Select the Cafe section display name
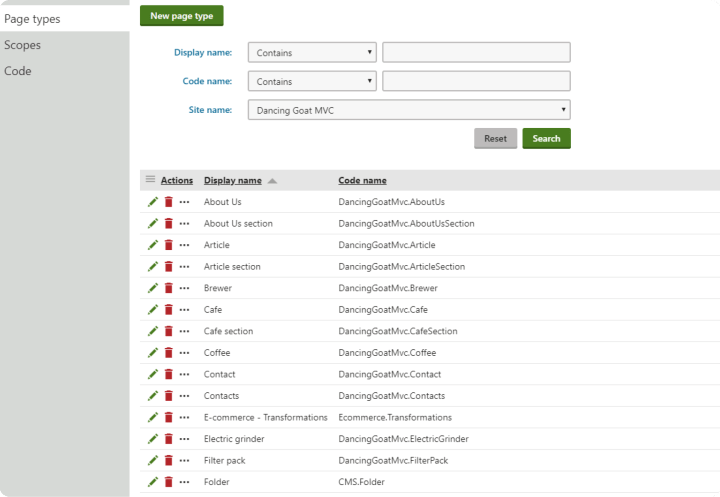This screenshot has height=497, width=720. tap(228, 331)
